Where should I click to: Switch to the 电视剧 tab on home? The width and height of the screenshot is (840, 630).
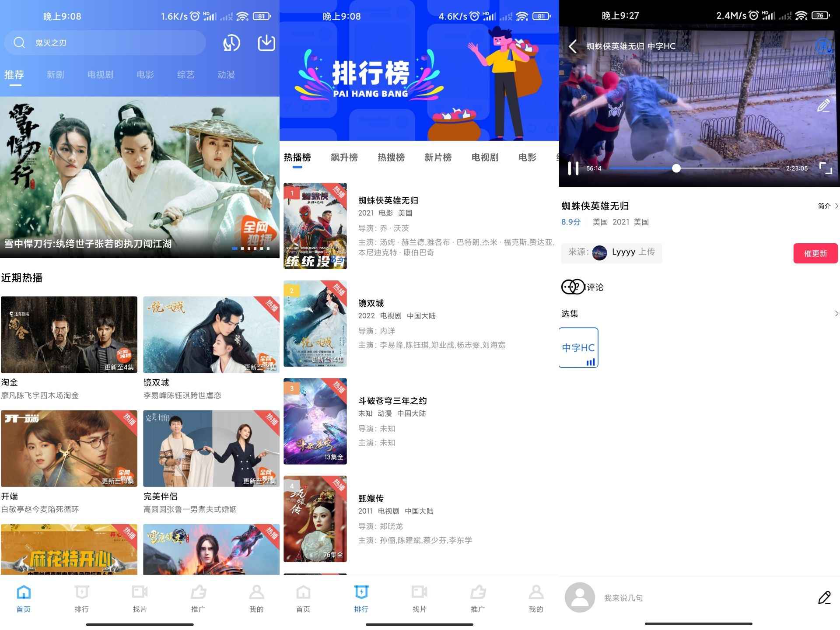pyautogui.click(x=101, y=74)
